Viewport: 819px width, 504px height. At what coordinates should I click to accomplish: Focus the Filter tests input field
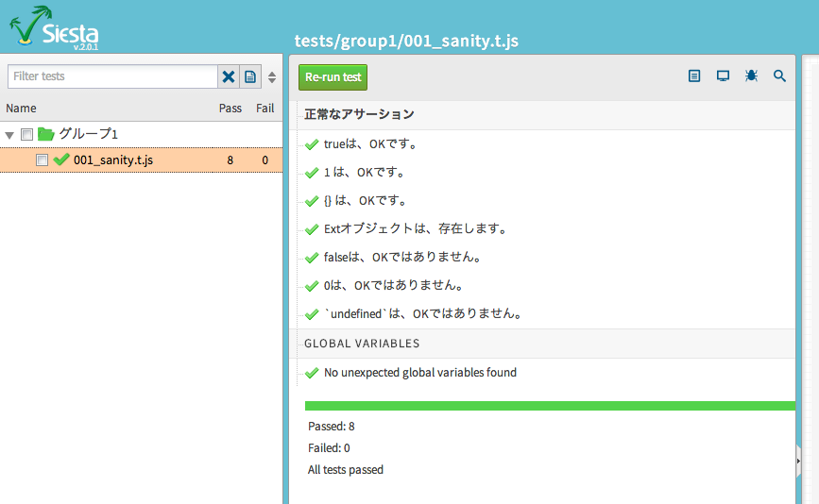click(112, 76)
